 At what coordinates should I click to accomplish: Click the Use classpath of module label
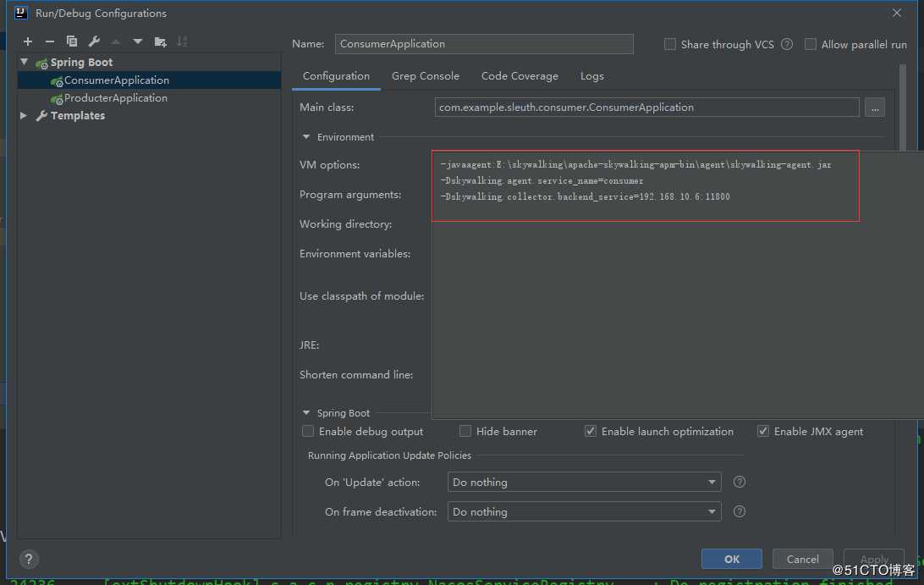click(362, 295)
